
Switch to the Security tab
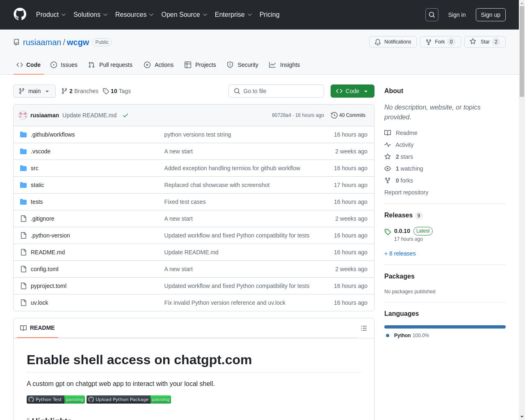coord(243,65)
